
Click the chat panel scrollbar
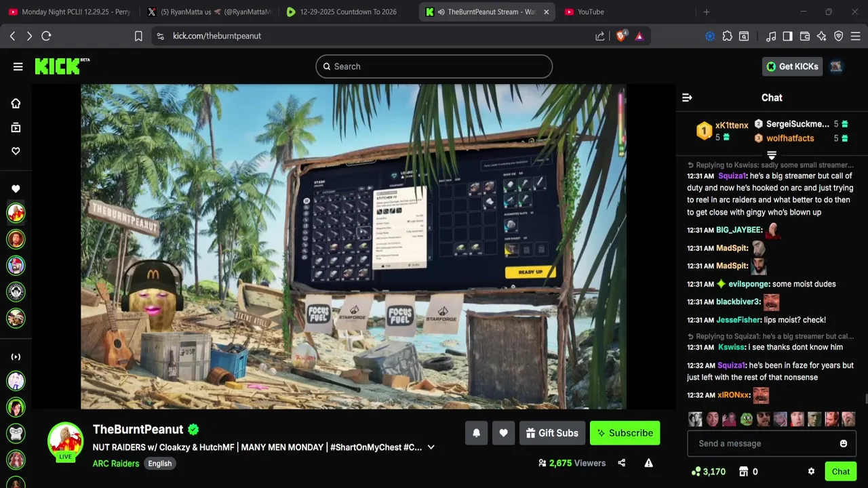865,399
